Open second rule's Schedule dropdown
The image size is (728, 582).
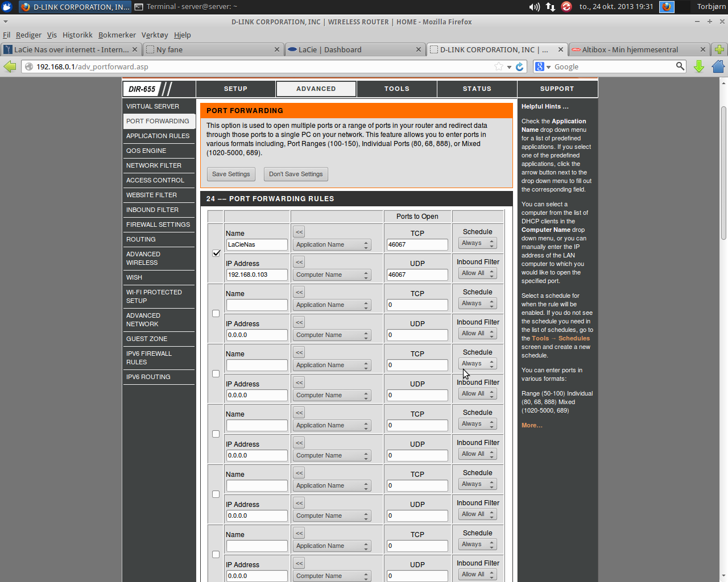click(x=478, y=304)
